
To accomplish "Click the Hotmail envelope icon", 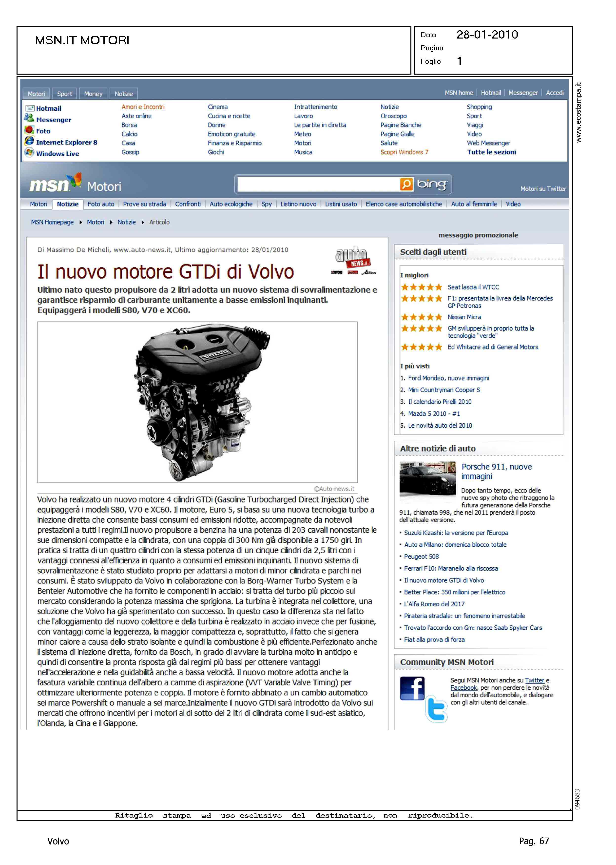I will 30,108.
